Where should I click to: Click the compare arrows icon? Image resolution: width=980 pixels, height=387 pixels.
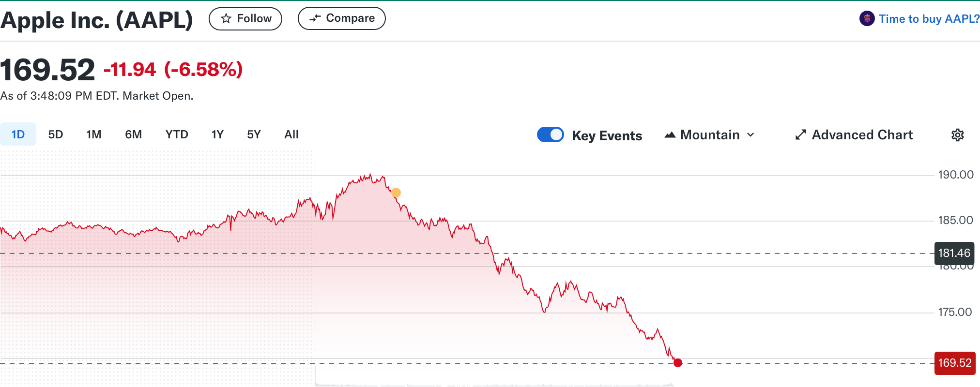(x=315, y=18)
